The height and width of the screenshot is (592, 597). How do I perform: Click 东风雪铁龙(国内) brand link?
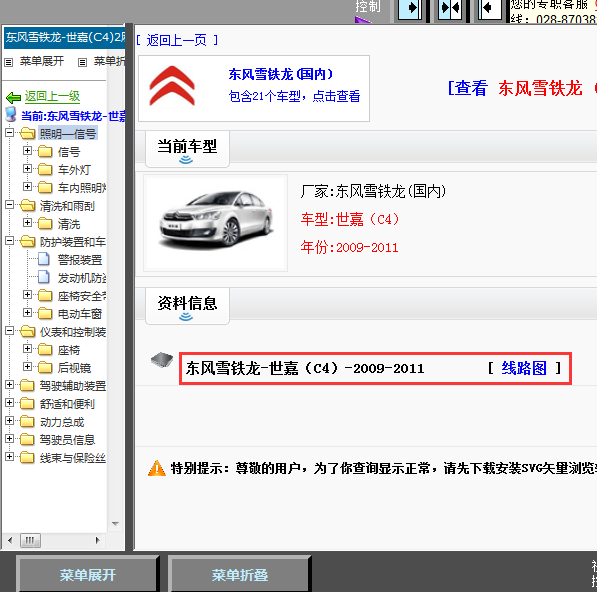click(x=281, y=74)
